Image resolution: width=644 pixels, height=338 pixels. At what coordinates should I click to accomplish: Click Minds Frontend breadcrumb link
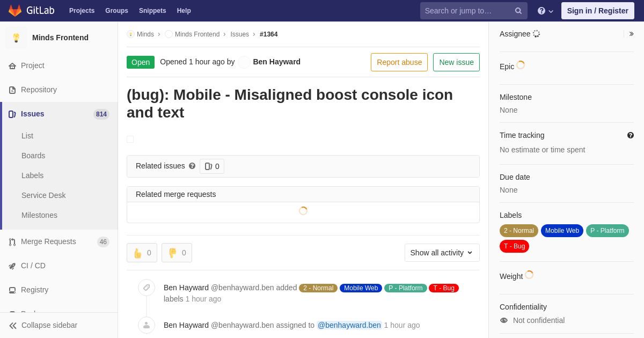click(197, 34)
